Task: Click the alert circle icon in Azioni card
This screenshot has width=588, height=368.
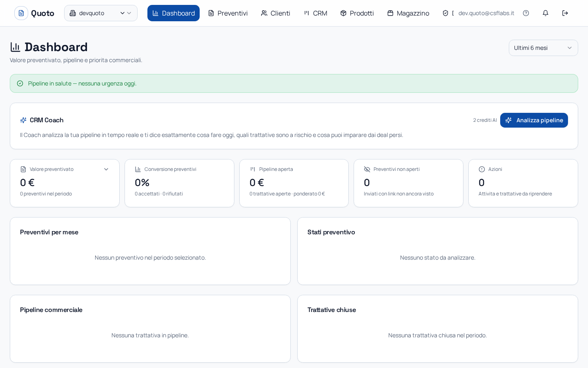Action: 482,169
